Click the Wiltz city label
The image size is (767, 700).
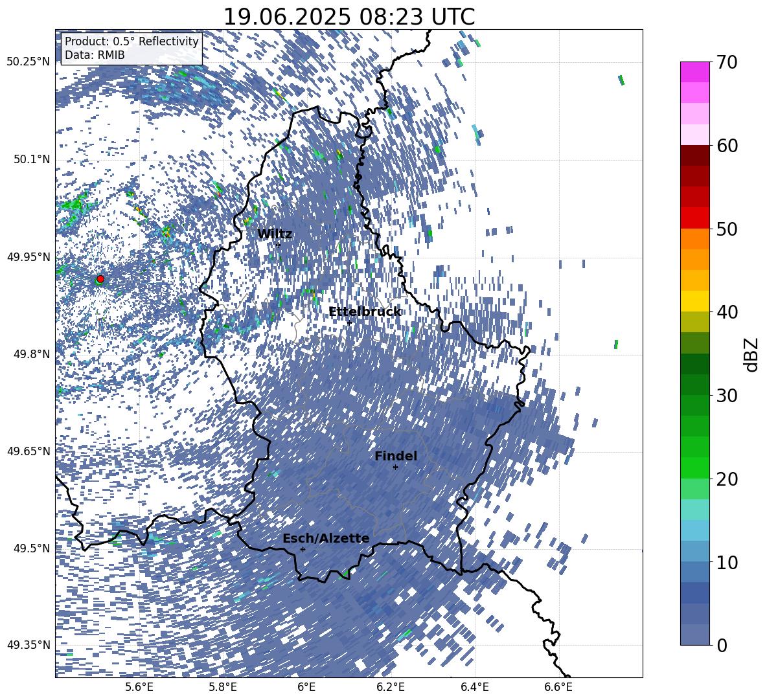[x=275, y=234]
